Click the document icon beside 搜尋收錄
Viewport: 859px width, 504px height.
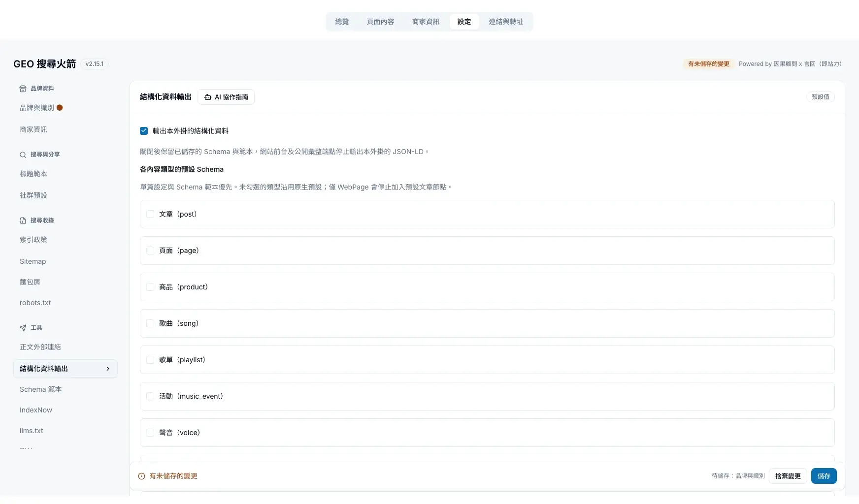(x=23, y=220)
